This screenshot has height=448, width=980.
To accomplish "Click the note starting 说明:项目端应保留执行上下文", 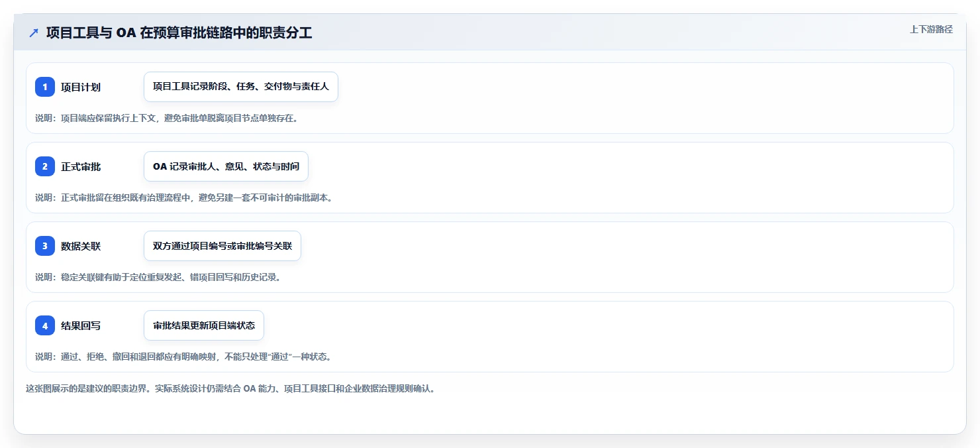I will pos(167,118).
